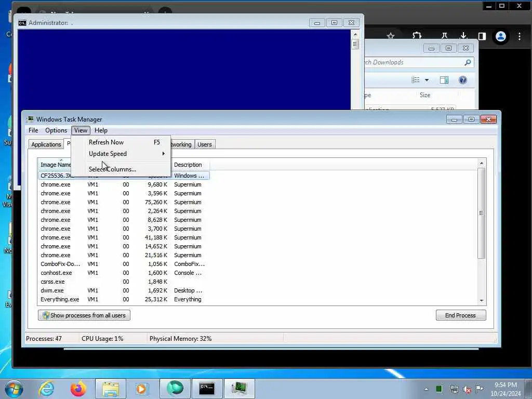Screen dimensions: 532x399
Task: Open Explorer help question mark icon
Action: click(x=463, y=80)
